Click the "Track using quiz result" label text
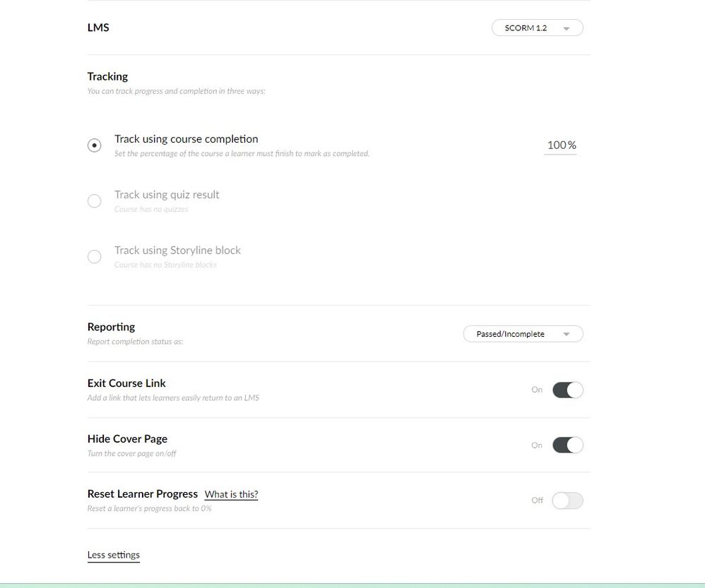The image size is (705, 588). point(167,195)
